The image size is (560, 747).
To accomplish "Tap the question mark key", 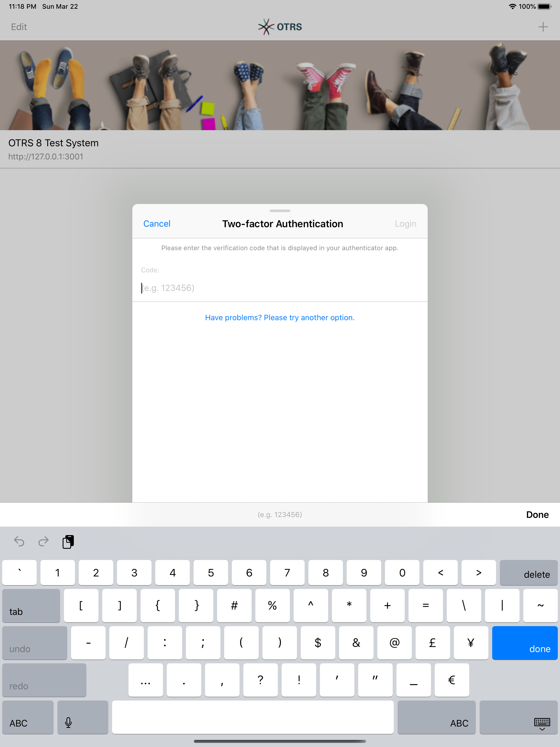I will (260, 680).
